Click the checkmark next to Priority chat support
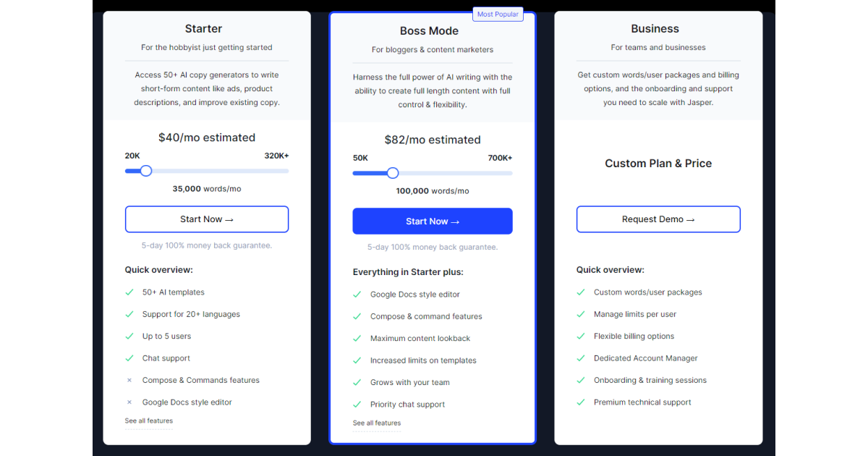Image resolution: width=868 pixels, height=456 pixels. pyautogui.click(x=357, y=405)
